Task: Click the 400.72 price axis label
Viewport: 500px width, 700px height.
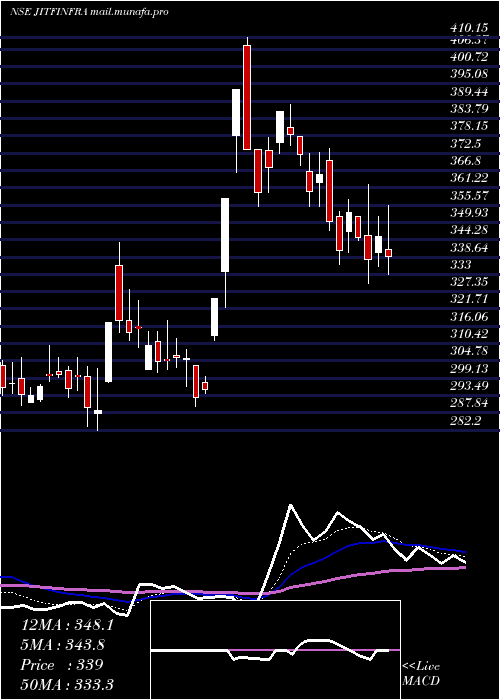Action: coord(469,57)
